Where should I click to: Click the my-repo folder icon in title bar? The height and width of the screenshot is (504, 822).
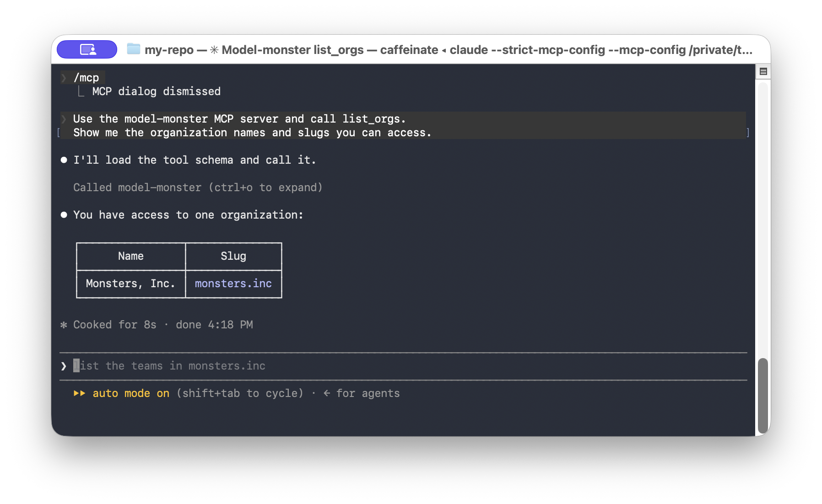[x=134, y=49]
